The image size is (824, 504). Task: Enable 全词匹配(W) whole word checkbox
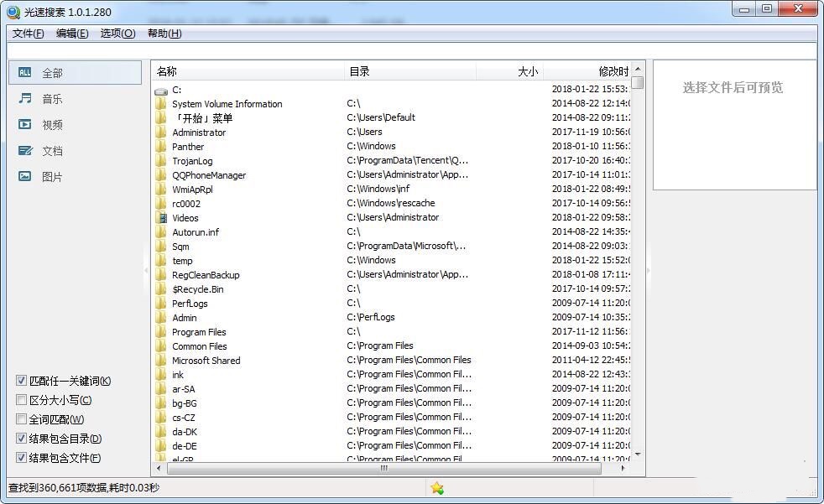coord(21,419)
